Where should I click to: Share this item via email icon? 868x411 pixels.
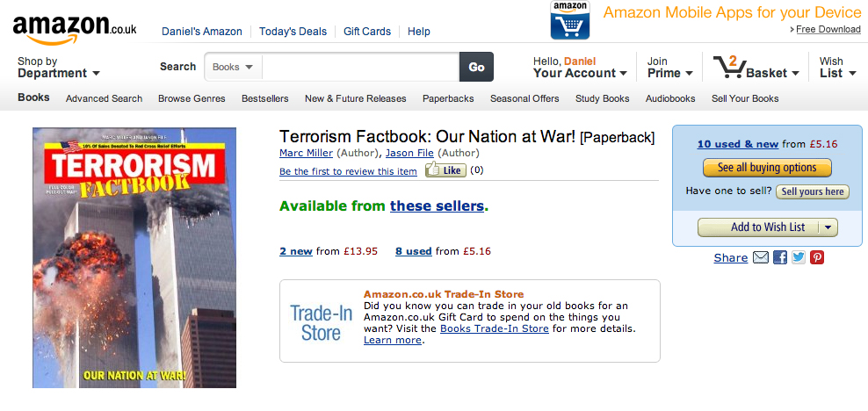click(761, 257)
